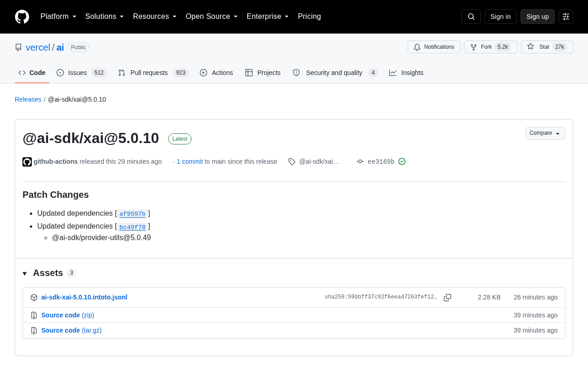Viewport: 588px width, 368px height.
Task: Click the tag icon beside @ai-sdk/xai
Action: pyautogui.click(x=292, y=161)
